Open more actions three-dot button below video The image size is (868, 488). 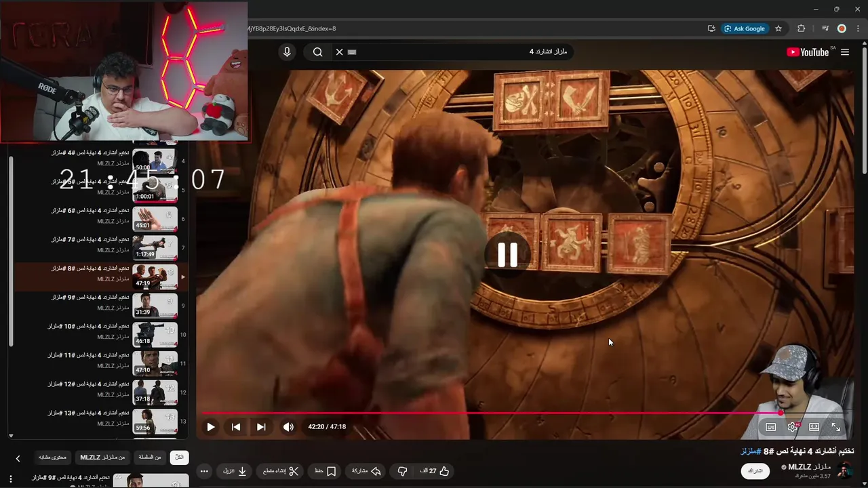pyautogui.click(x=204, y=471)
